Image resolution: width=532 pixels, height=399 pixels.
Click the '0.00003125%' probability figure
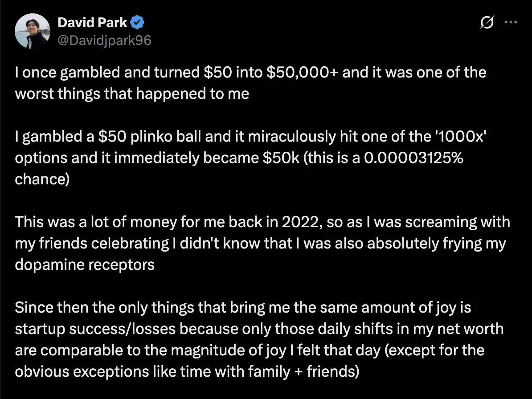[x=413, y=158]
